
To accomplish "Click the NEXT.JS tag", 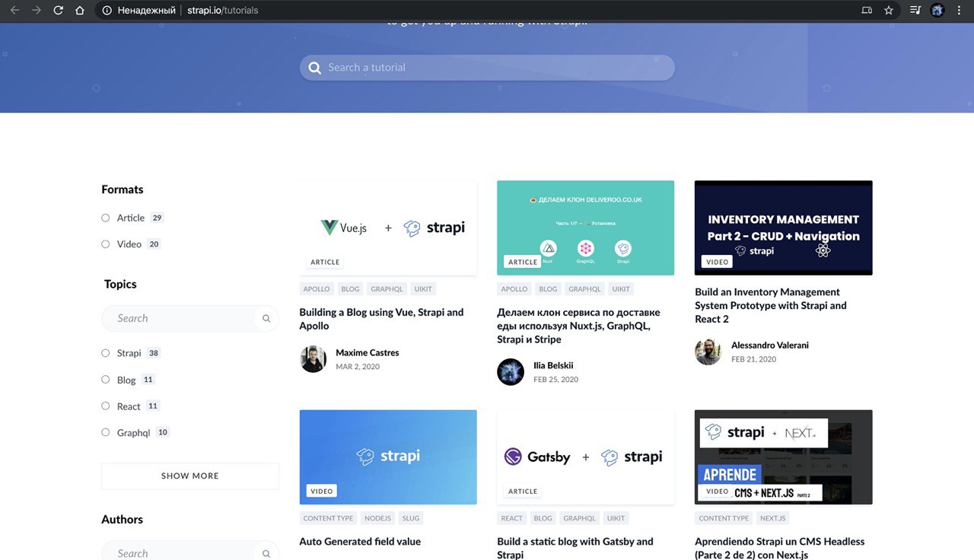I will 772,518.
